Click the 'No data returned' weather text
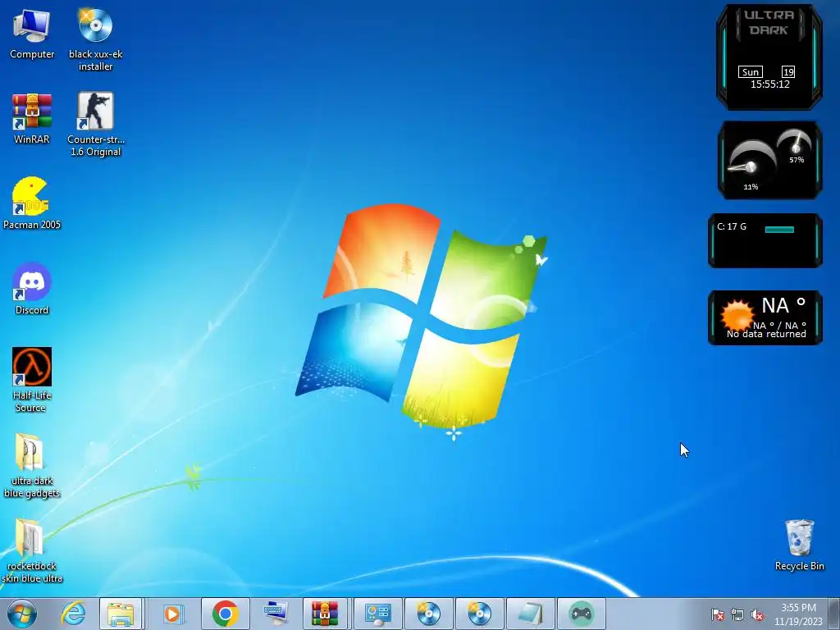 766,334
